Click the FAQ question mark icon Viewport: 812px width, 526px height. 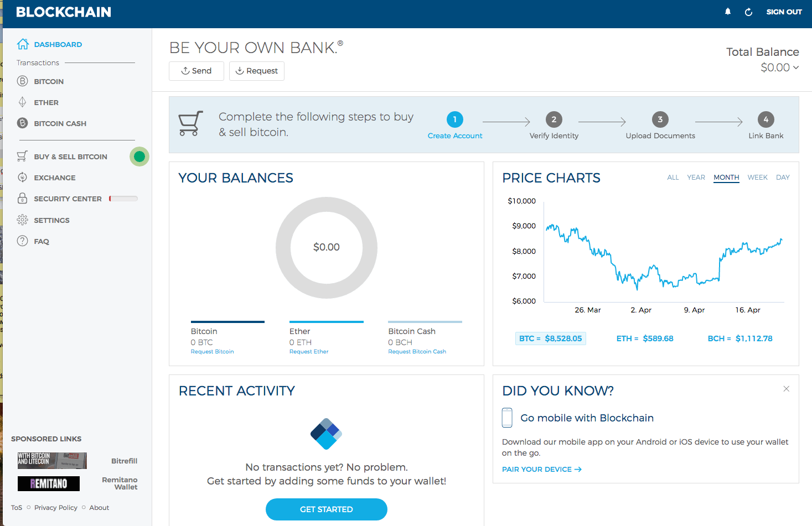[x=22, y=241]
